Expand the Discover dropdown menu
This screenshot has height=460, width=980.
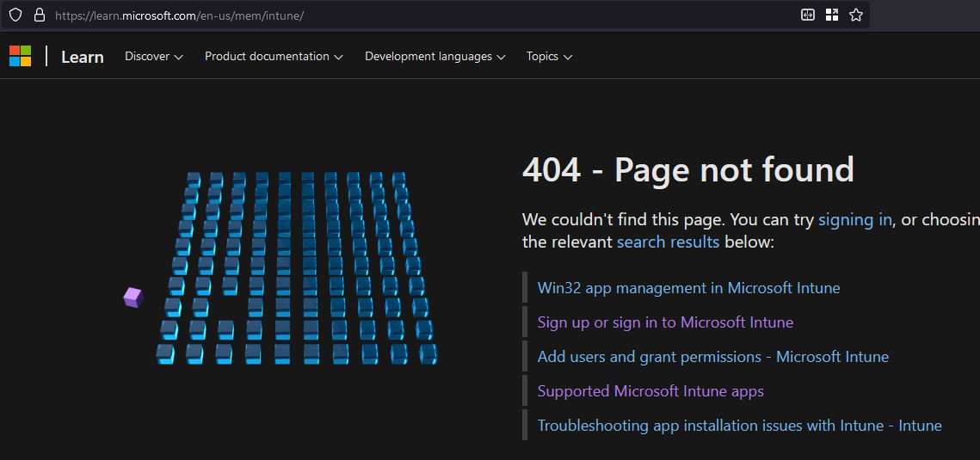pyautogui.click(x=154, y=57)
